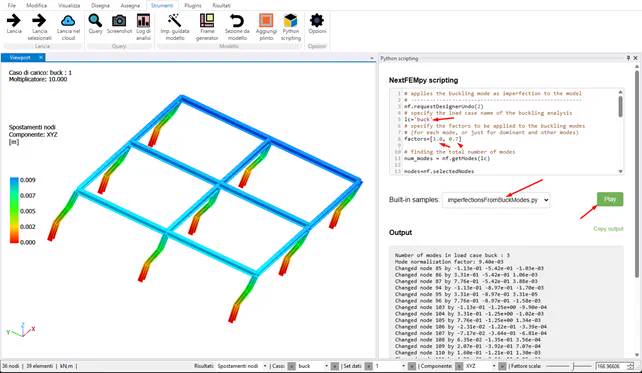
Task: Go to next Set dati
Action: coord(412,366)
